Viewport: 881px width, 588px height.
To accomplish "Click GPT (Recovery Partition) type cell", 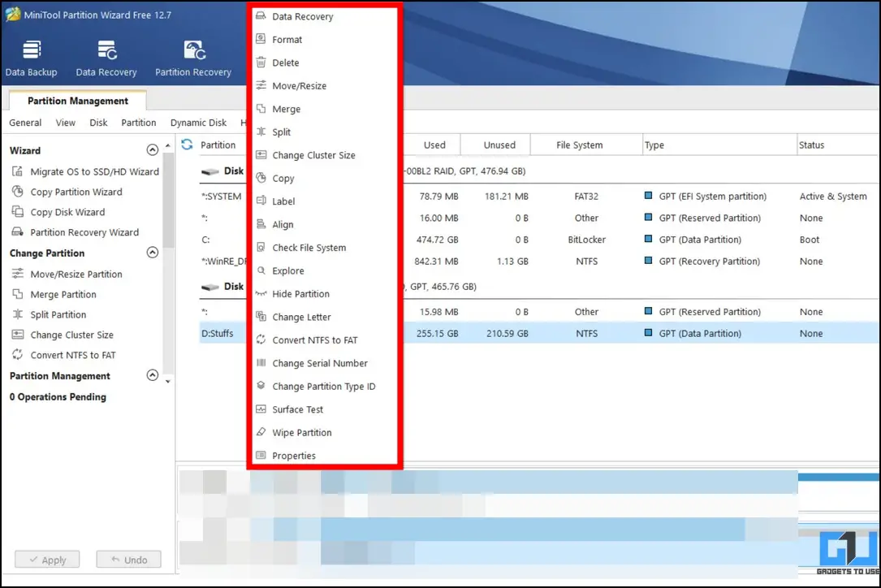I will (x=709, y=261).
